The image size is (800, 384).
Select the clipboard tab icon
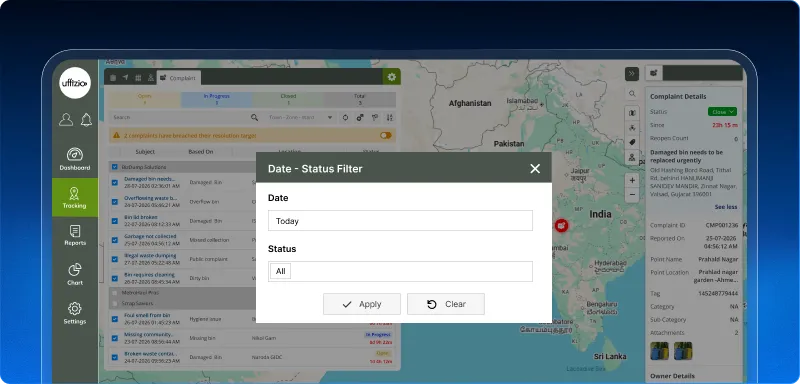click(x=113, y=78)
